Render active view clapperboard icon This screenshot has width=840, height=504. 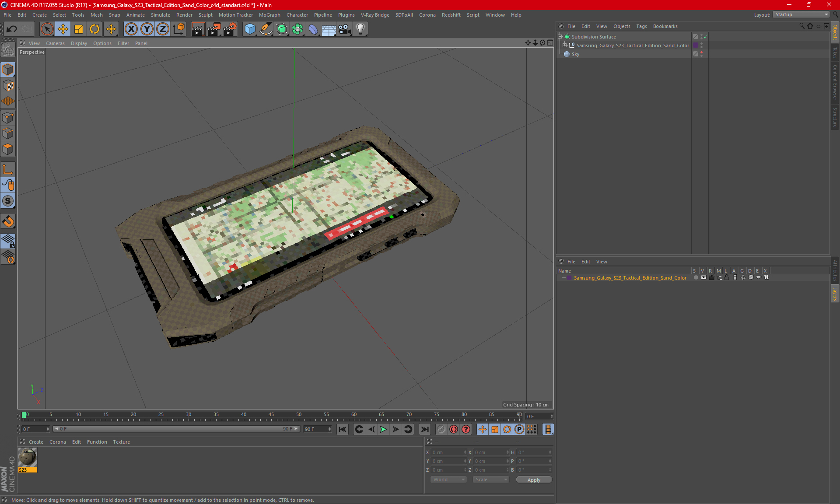(x=198, y=29)
